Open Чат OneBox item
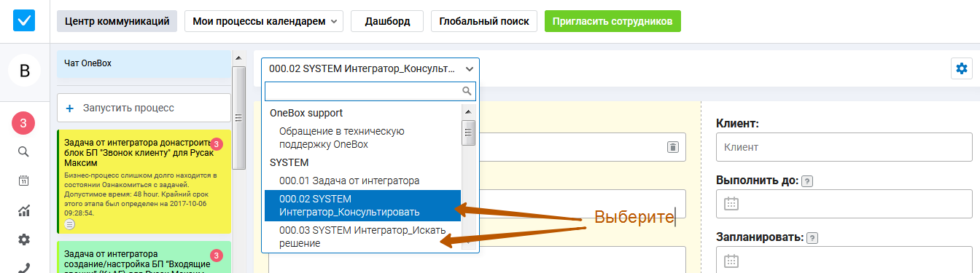The image size is (980, 273). (x=144, y=65)
